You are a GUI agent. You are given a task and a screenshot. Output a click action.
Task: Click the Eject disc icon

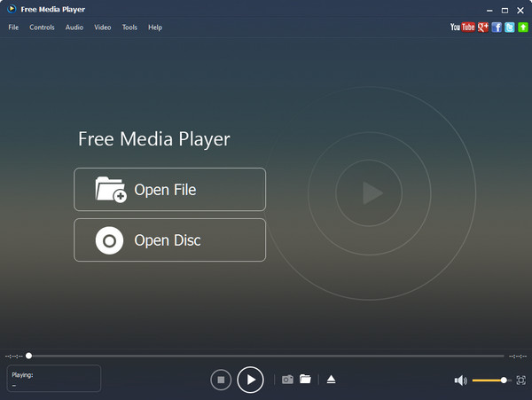(331, 380)
